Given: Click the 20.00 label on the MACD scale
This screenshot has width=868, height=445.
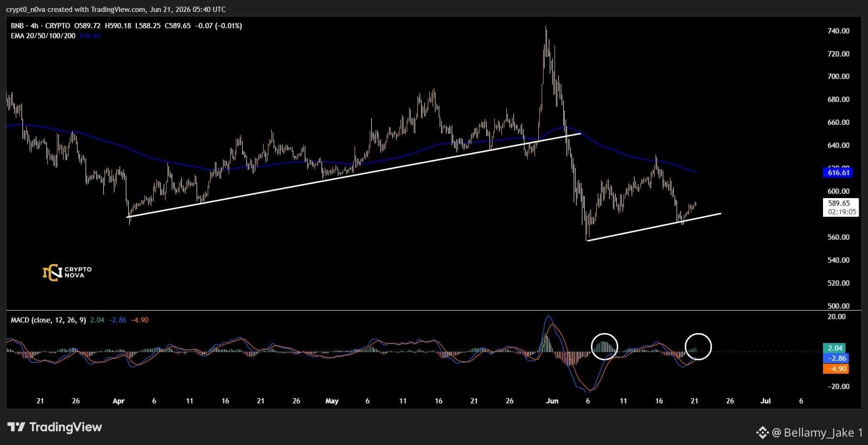Looking at the screenshot, I should coord(836,317).
